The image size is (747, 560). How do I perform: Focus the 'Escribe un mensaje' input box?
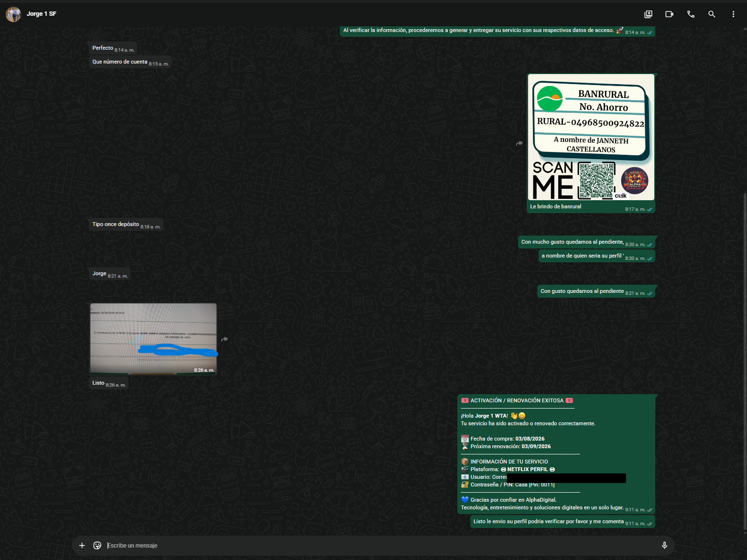point(381,545)
